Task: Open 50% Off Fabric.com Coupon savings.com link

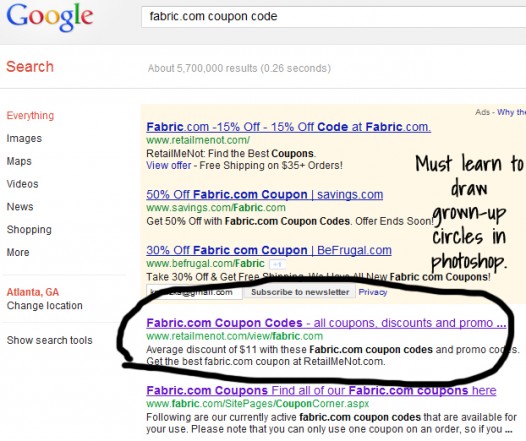Action: (x=265, y=195)
